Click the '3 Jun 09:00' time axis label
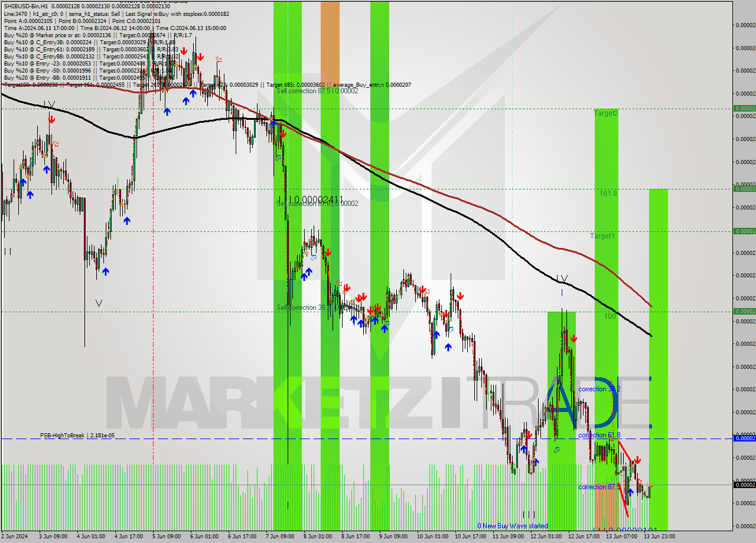This screenshot has height=543, width=756. (54, 537)
